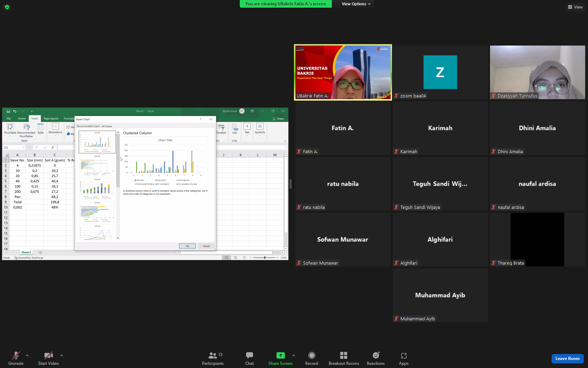This screenshot has width=588, height=368.
Task: Open the File tab in Excel
Action: (9, 118)
